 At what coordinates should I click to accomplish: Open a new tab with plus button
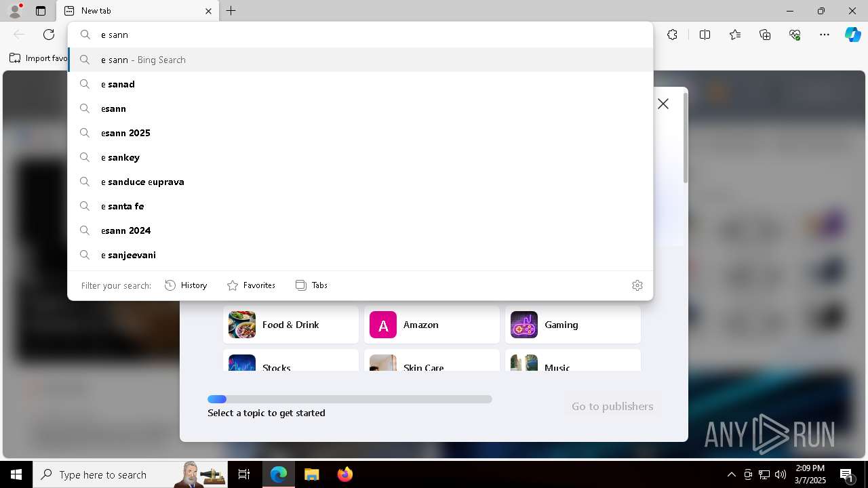231,11
